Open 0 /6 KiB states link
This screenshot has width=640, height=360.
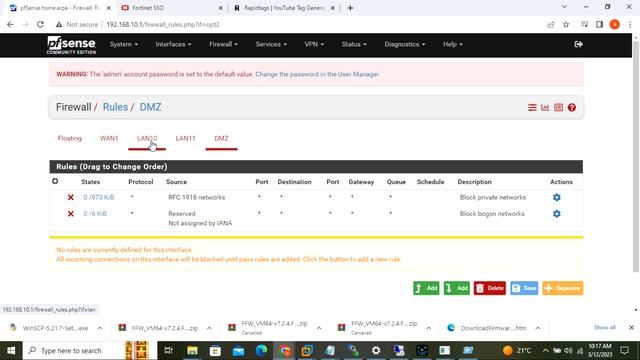tap(95, 214)
